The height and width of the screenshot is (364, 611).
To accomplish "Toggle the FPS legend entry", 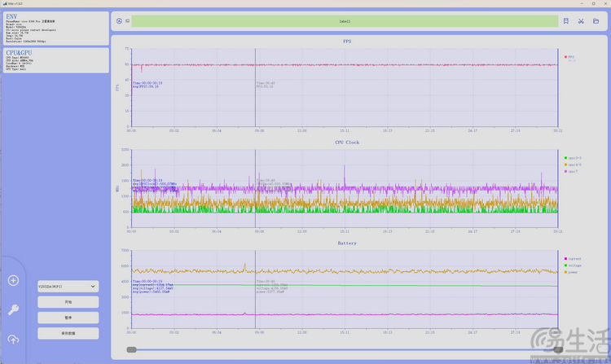I will 571,57.
